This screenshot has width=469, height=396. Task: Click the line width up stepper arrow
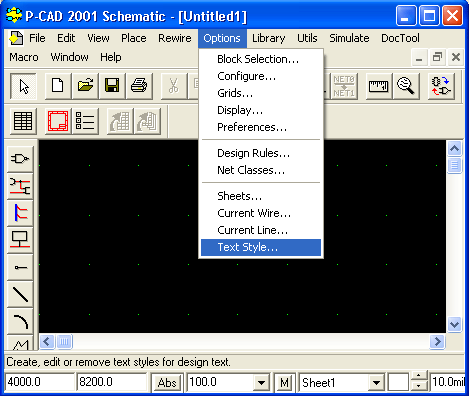click(418, 377)
